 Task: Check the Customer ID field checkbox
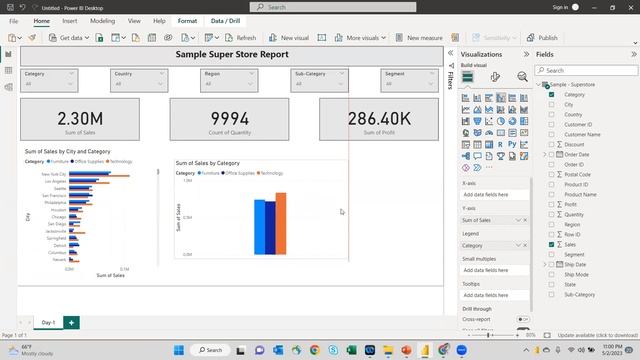click(x=551, y=124)
